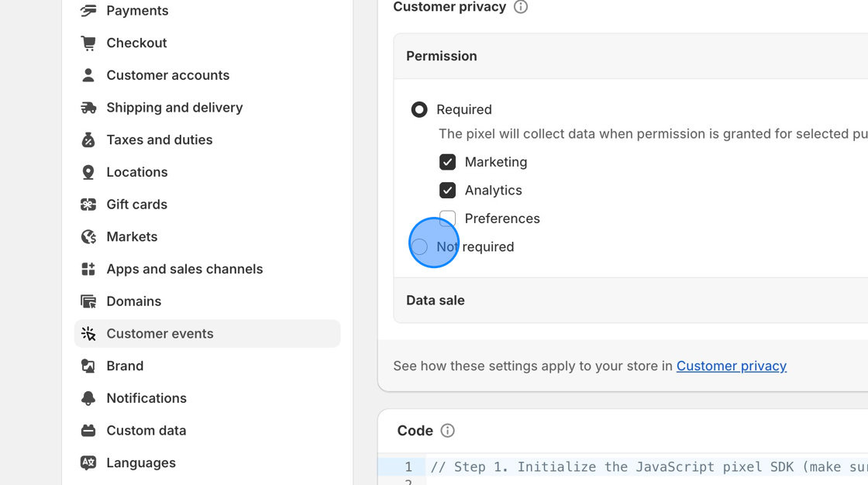The image size is (868, 485).
Task: Uncheck the Marketing checkbox
Action: [x=447, y=162]
